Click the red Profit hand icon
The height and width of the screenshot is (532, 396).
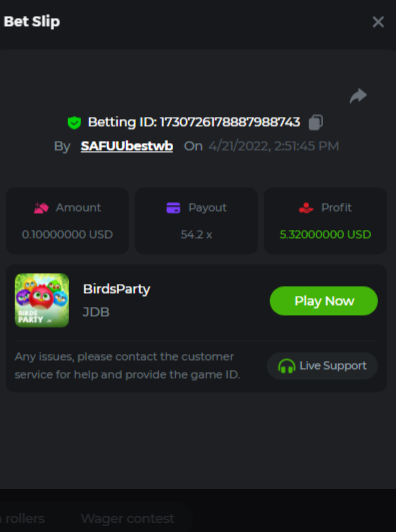[x=306, y=208]
